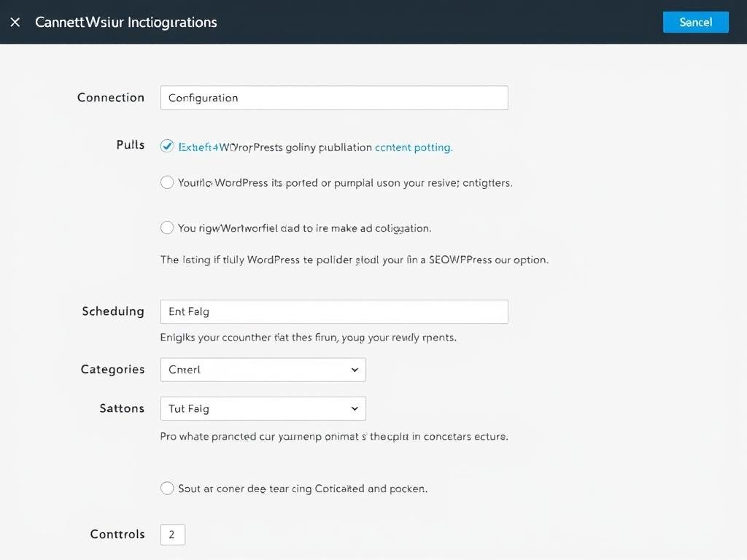The image size is (747, 560).
Task: Select the "Yourlic WordPress its ported" radio option
Action: (167, 182)
